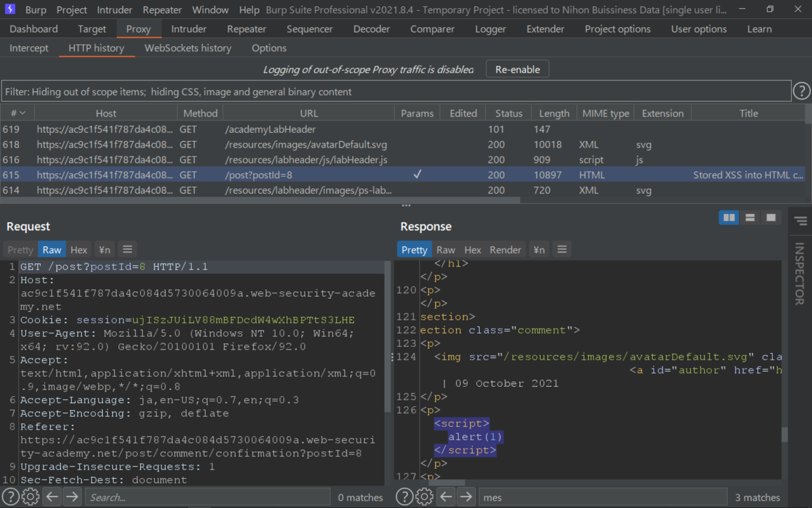Open the Burp menu
812x508 pixels.
tap(36, 10)
